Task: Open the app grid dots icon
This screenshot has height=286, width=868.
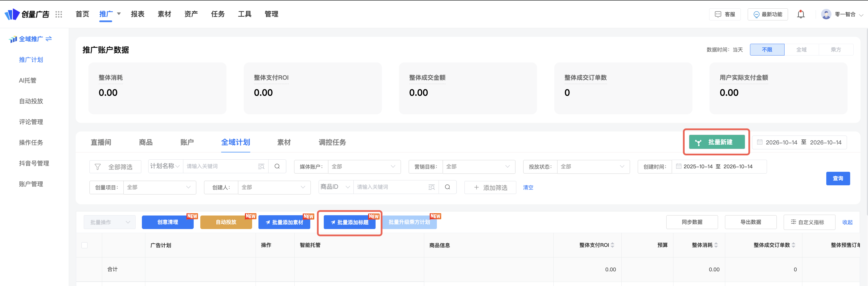Action: [59, 14]
